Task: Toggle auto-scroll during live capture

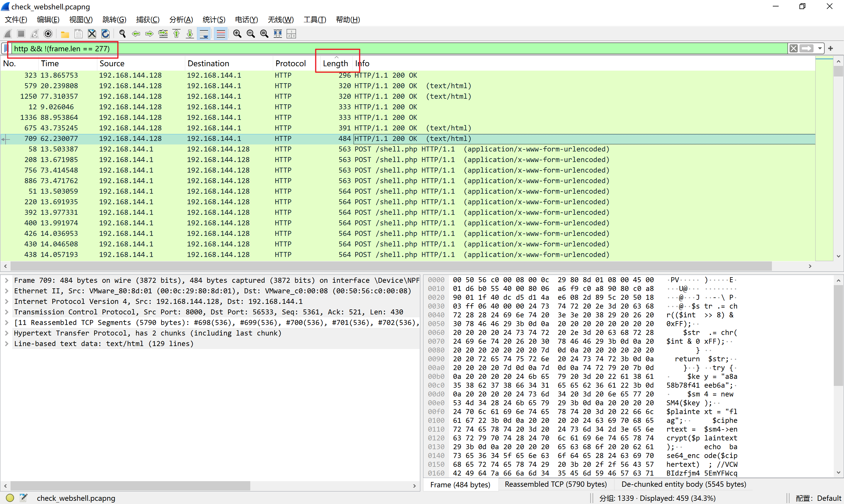Action: [x=204, y=34]
